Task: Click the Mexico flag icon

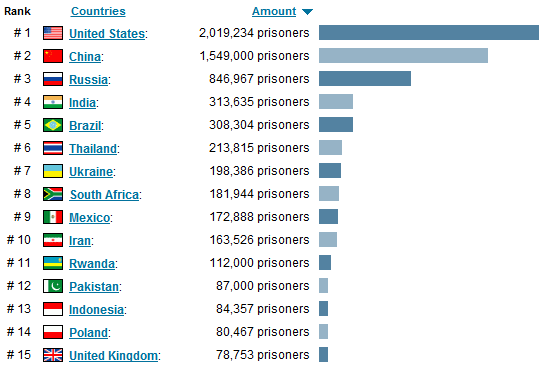Action: coord(53,217)
